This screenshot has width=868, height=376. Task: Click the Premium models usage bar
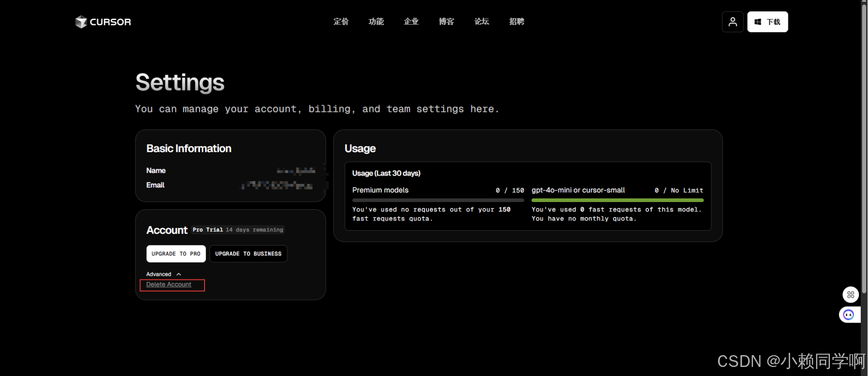coord(438,200)
